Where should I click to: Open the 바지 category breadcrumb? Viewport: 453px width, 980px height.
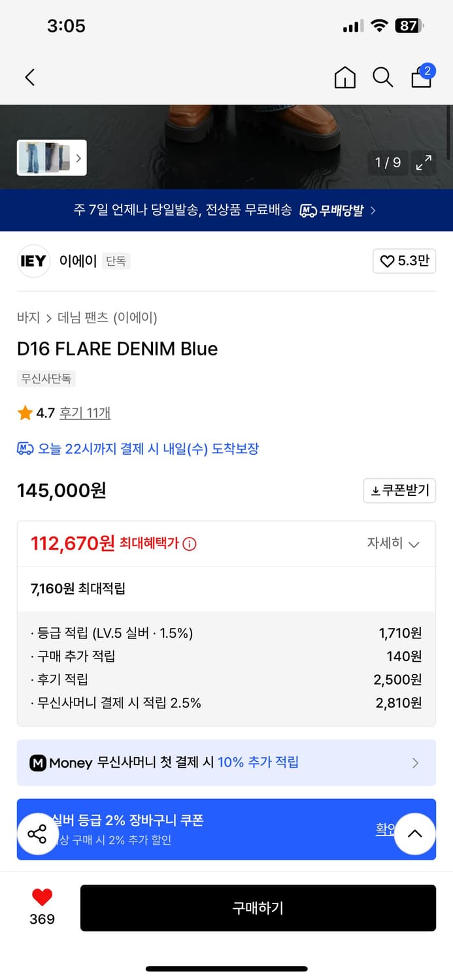27,318
